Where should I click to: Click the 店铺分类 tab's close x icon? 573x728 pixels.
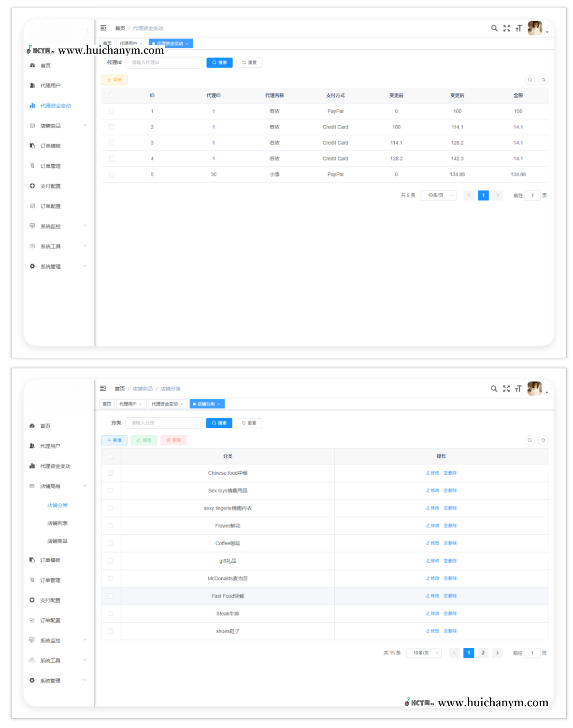click(x=219, y=404)
